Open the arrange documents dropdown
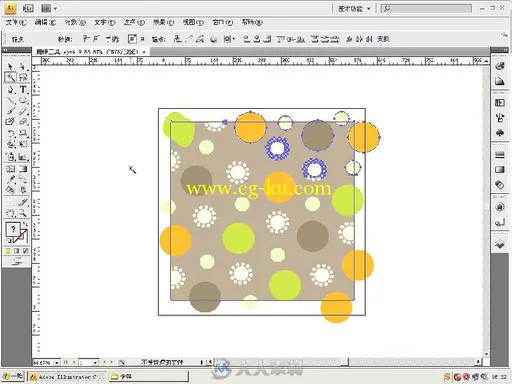 [49, 8]
